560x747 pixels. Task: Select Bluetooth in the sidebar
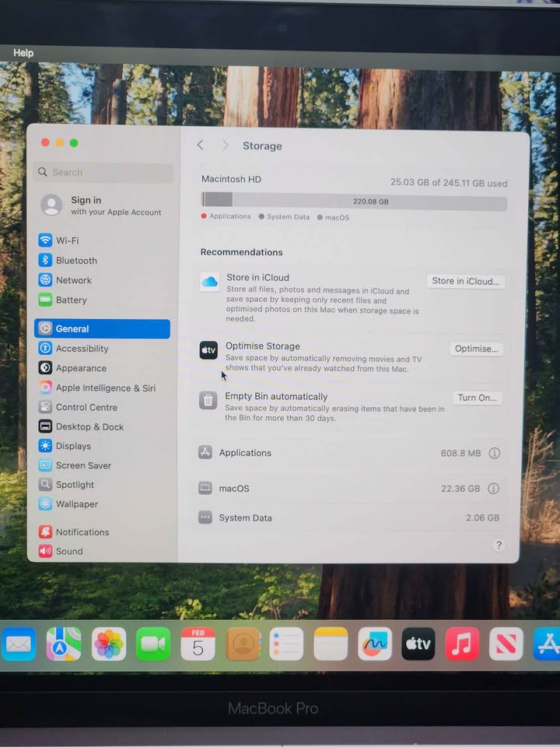[x=75, y=261]
